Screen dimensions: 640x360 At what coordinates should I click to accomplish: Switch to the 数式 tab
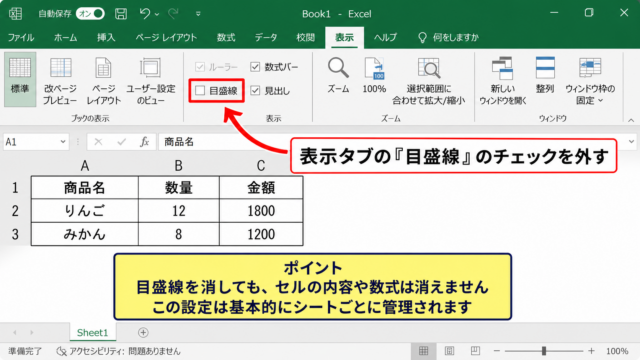coord(226,38)
